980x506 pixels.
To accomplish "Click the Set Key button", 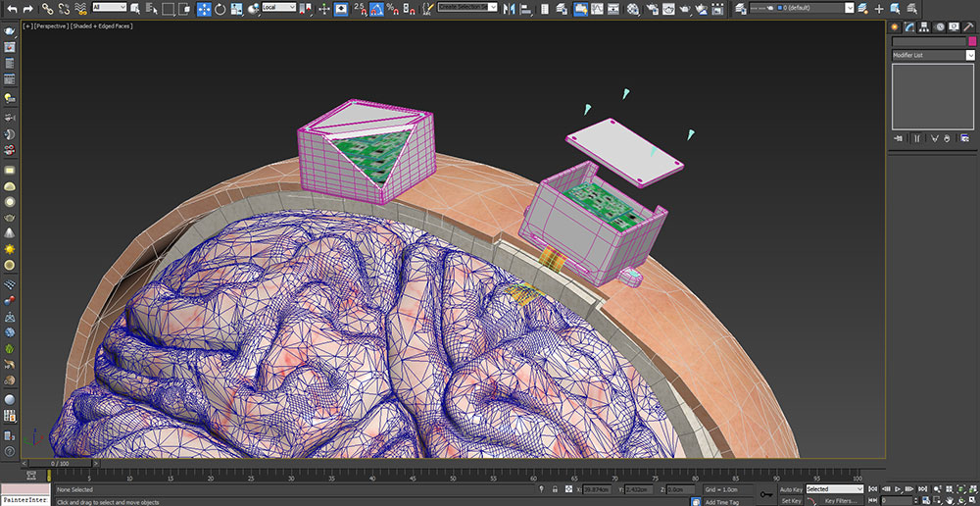I will tap(790, 500).
